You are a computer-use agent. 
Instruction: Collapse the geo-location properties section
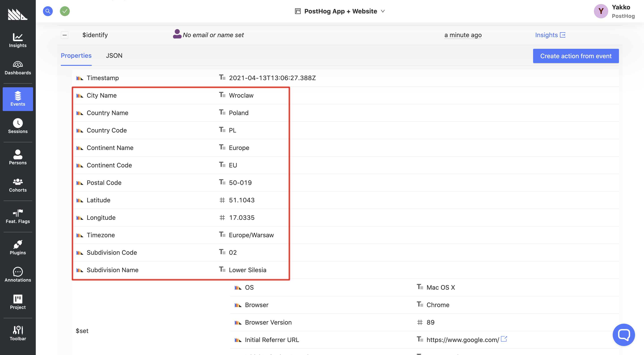click(65, 34)
